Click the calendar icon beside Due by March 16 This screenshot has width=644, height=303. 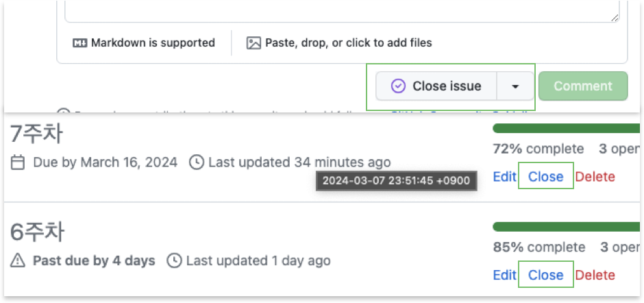pyautogui.click(x=18, y=162)
